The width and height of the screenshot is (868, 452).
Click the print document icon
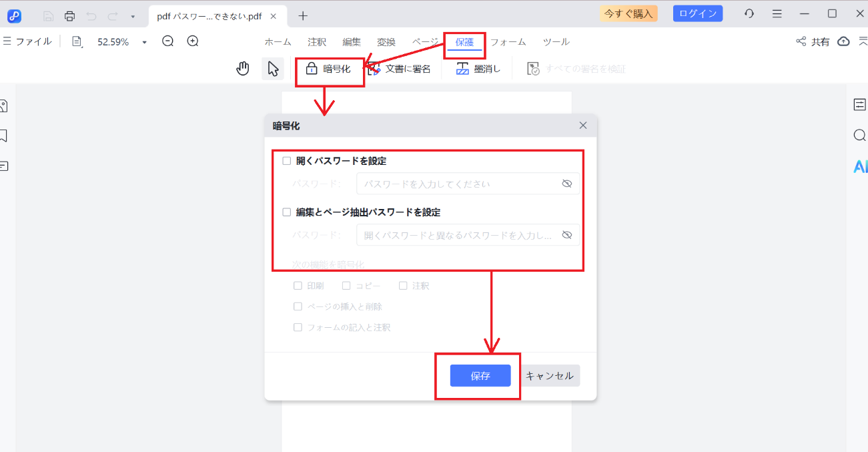69,15
